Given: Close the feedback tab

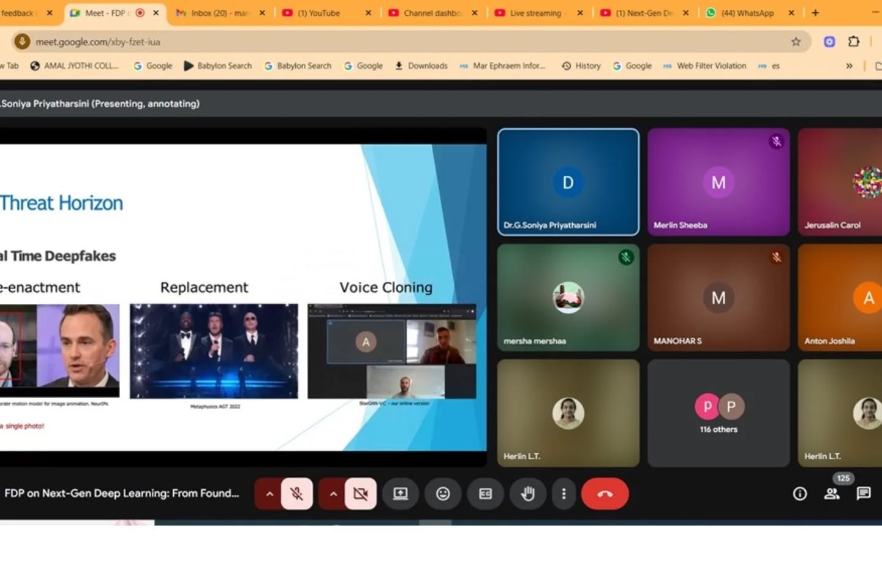Looking at the screenshot, I should click(50, 13).
